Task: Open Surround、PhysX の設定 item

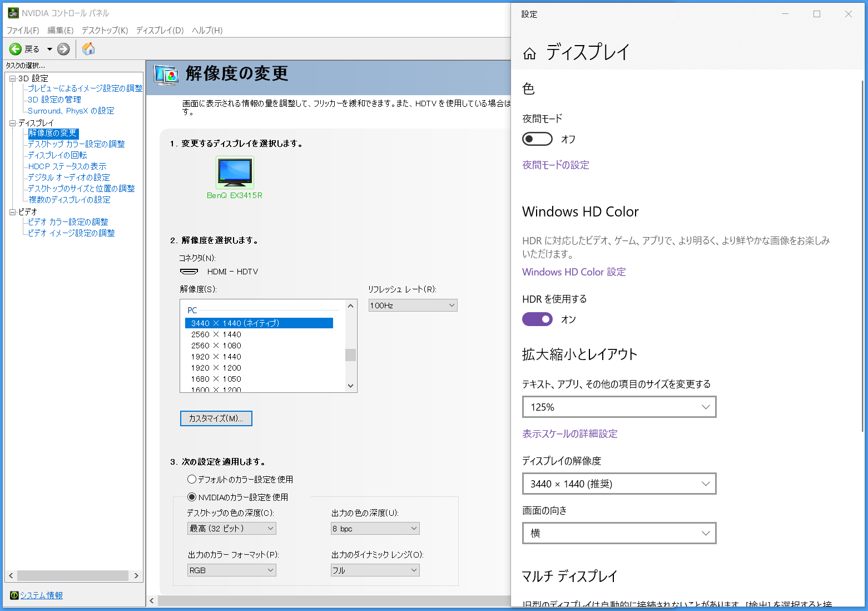Action: (71, 111)
